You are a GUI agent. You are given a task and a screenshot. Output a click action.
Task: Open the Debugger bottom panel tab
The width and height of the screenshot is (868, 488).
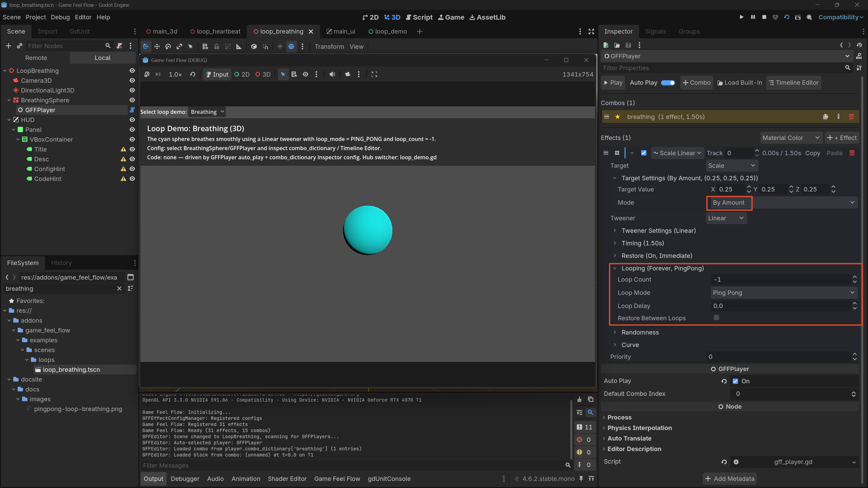[x=185, y=479]
